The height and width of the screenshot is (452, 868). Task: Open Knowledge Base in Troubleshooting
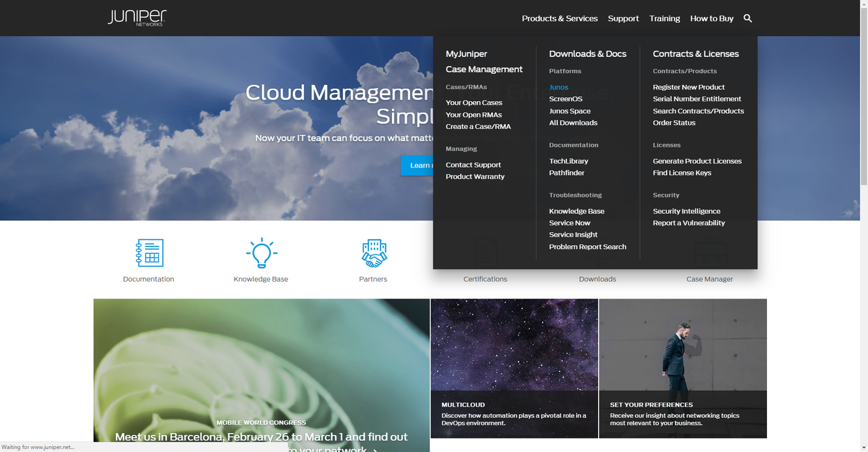pyautogui.click(x=576, y=211)
